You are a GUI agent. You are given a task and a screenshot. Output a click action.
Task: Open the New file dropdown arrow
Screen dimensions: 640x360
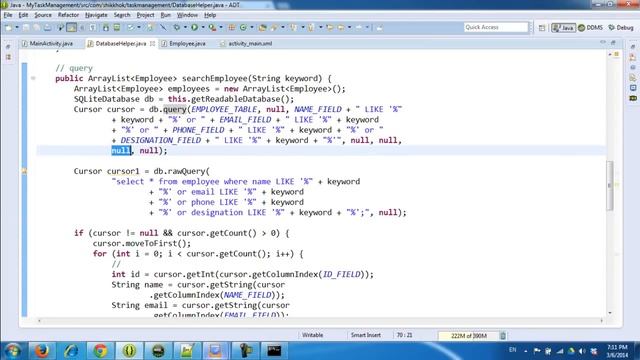pos(17,27)
